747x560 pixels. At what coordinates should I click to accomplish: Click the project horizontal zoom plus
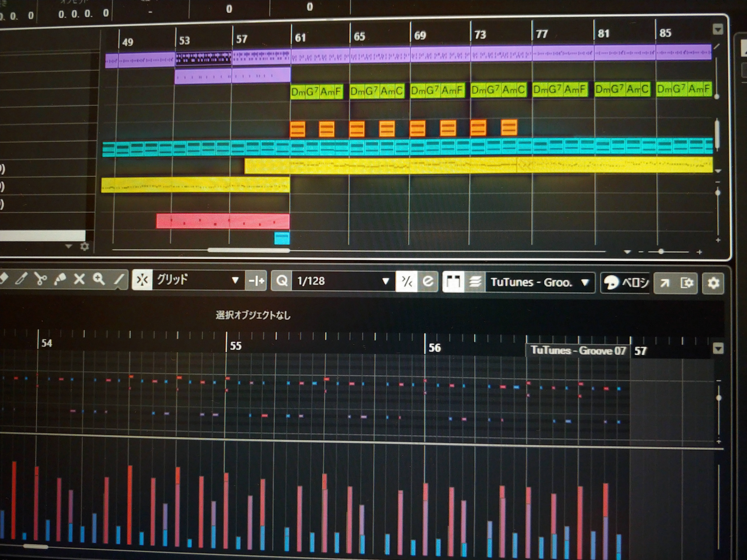tap(699, 252)
